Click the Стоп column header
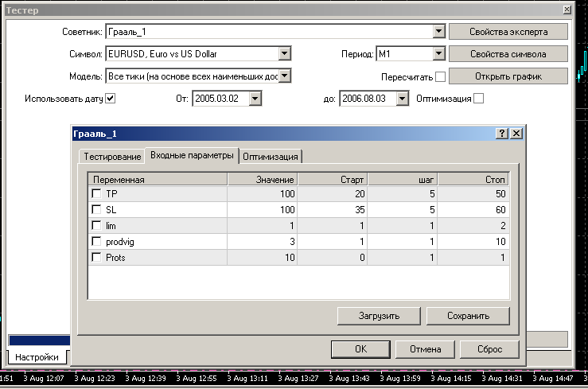Screen dimensions: 588x389 473,180
